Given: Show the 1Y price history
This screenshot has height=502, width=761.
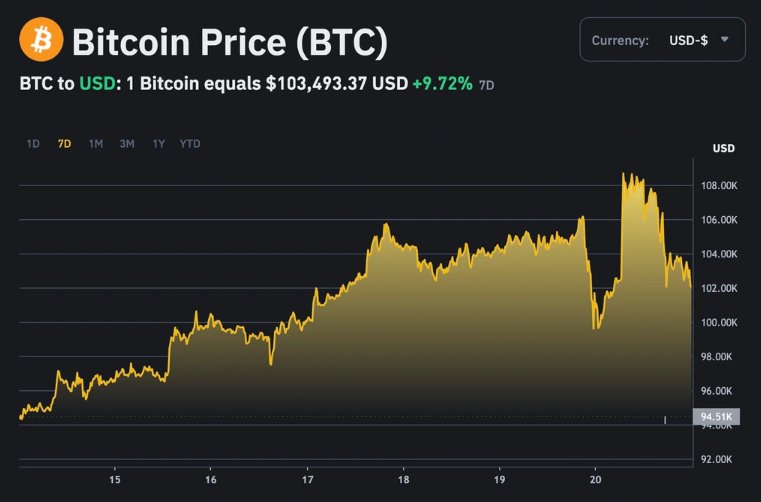Looking at the screenshot, I should (159, 144).
